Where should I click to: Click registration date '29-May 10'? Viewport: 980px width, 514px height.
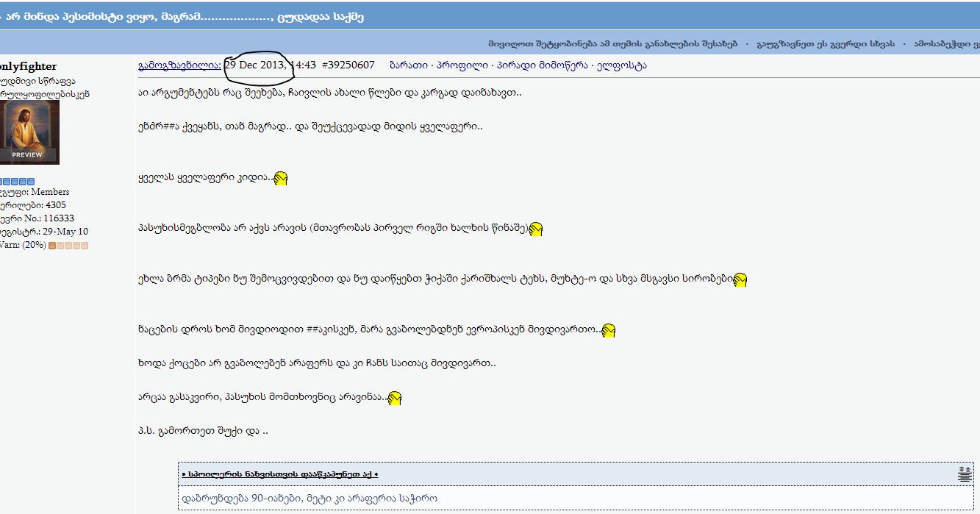[x=67, y=232]
